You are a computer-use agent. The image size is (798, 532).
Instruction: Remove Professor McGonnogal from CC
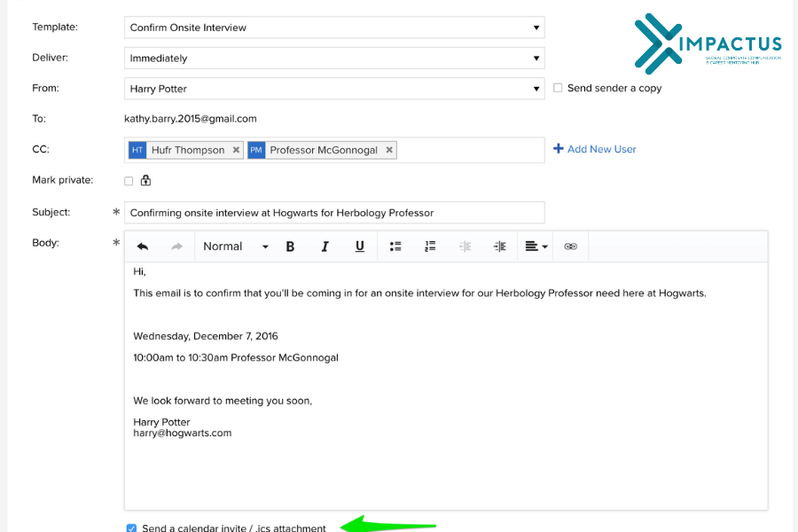click(389, 150)
